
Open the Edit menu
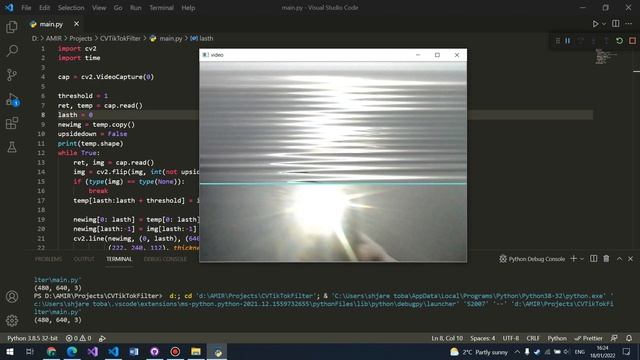point(44,8)
